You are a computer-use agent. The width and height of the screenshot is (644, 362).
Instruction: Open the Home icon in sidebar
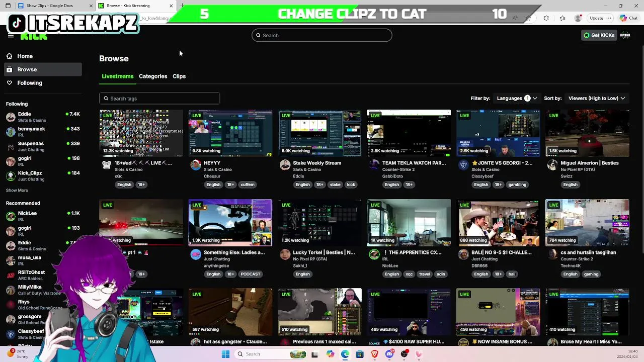9,56
